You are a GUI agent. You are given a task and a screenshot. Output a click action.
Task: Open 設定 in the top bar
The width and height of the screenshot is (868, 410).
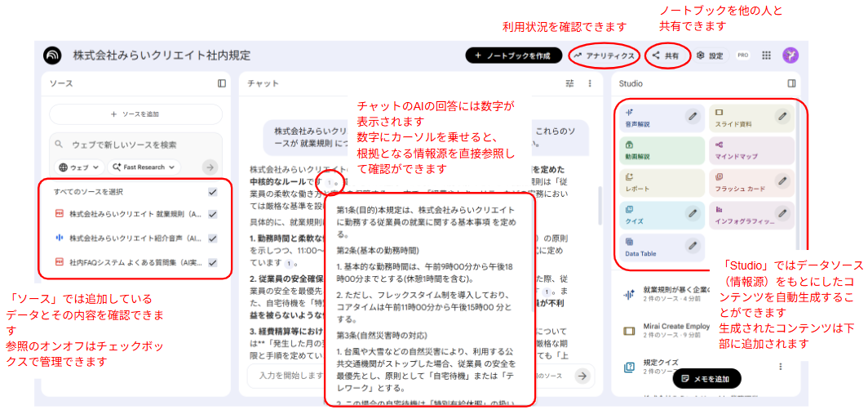(710, 56)
